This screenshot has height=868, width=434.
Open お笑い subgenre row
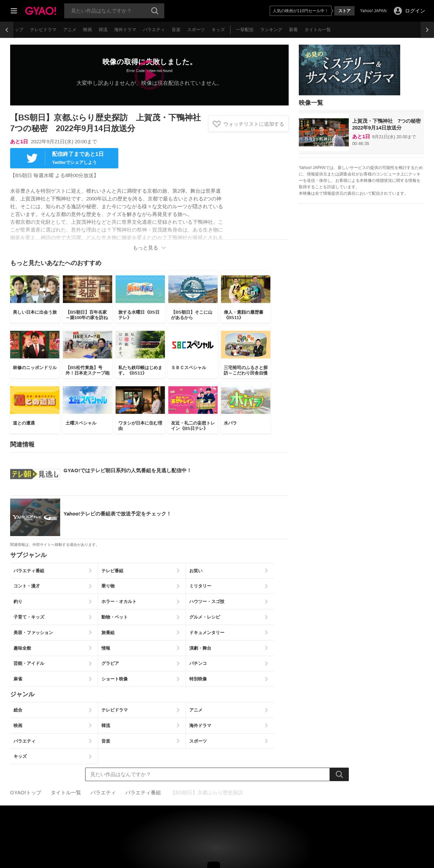(x=230, y=571)
